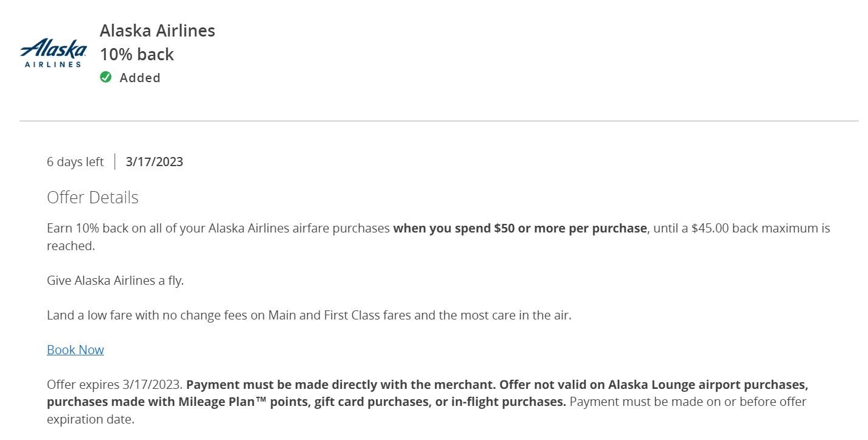The image size is (868, 440).
Task: Click the Land a low fare sentence
Action: 309,315
